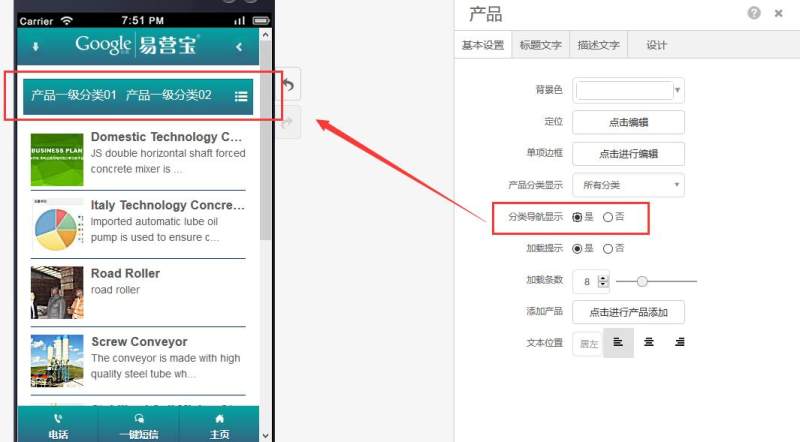Screen dimensions: 800x442
Task: Open the category list menu icon
Action: [241, 96]
